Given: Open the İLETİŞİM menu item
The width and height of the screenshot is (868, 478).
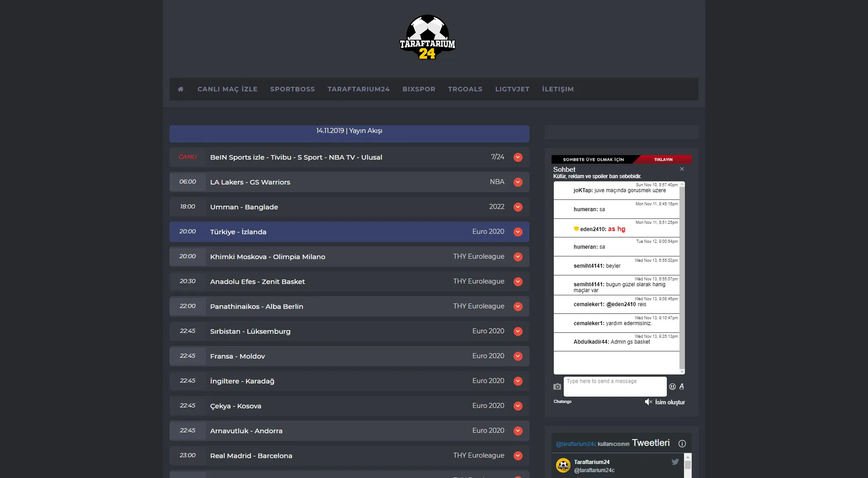Looking at the screenshot, I should pyautogui.click(x=557, y=89).
